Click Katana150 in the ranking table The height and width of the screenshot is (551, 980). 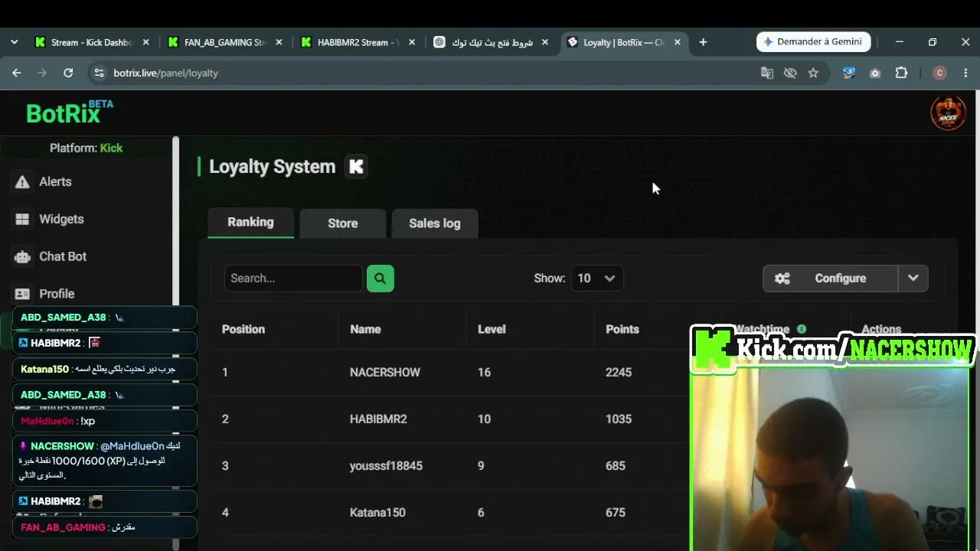pos(377,513)
